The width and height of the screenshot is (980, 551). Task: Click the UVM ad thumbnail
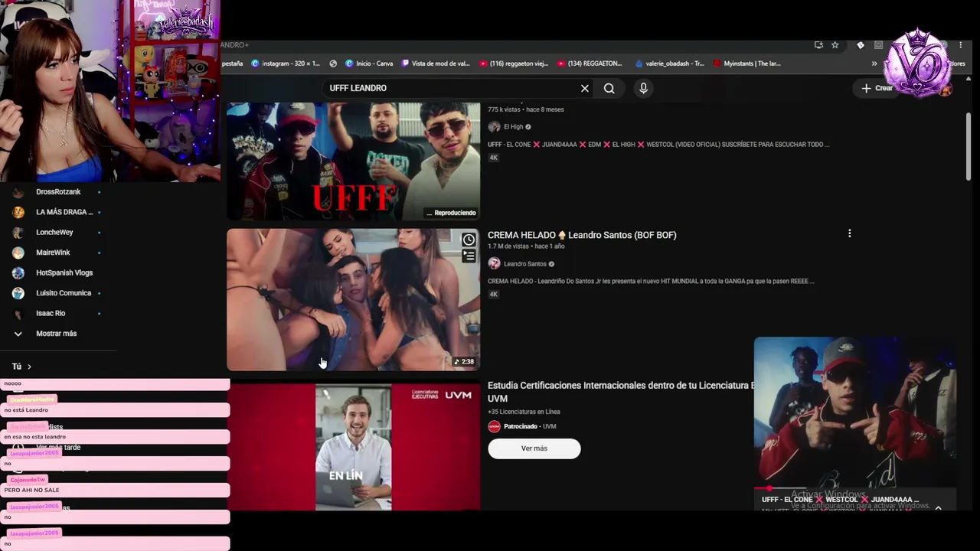point(353,447)
